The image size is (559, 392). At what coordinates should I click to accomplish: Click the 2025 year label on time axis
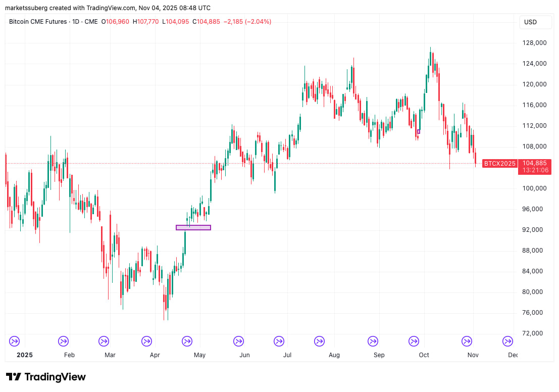click(24, 355)
